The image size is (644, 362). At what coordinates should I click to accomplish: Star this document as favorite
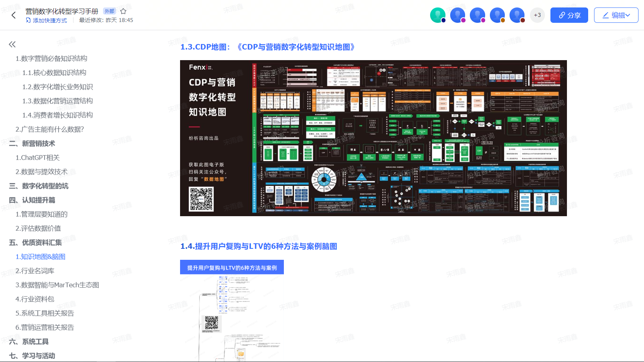(123, 11)
